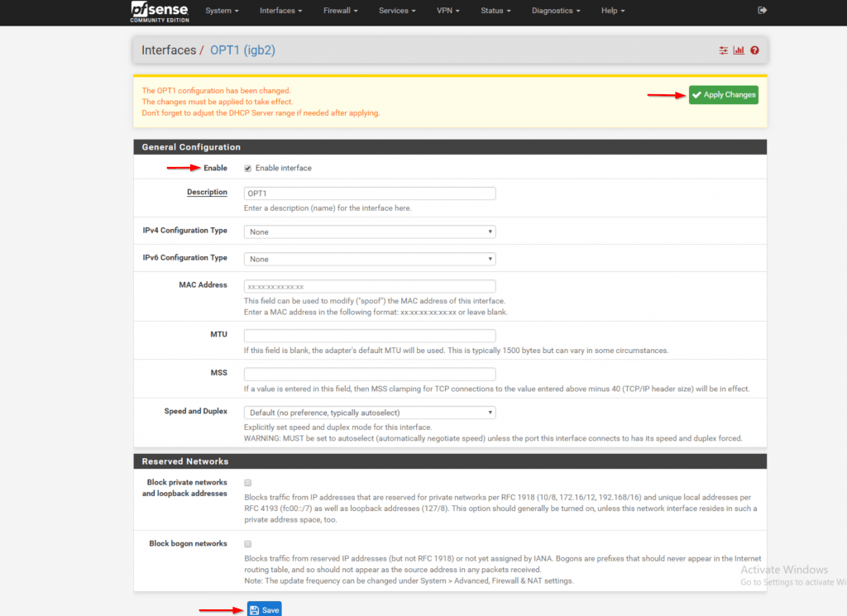Viewport: 847px width, 616px height.
Task: Open the IPv4 Configuration Type dropdown
Action: click(x=370, y=232)
